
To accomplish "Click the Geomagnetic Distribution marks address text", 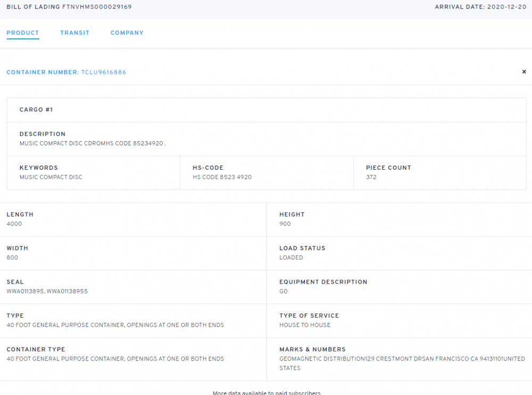I will (x=402, y=359).
